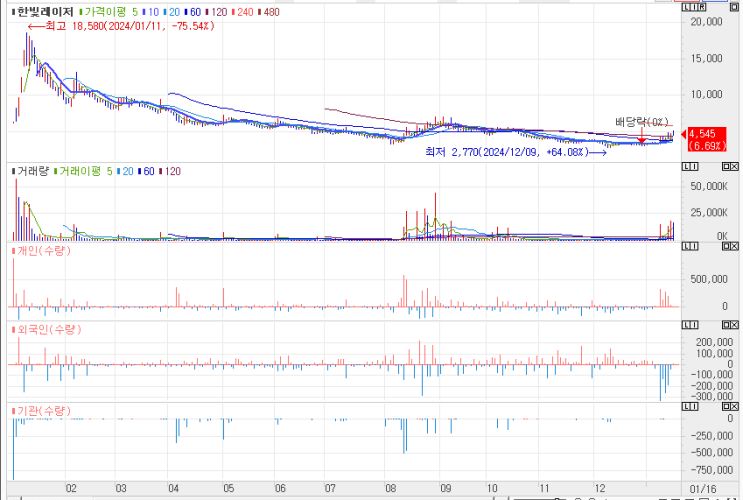Toggle the I button on the 외국인(수량) panel
This screenshot has width=743, height=500.
694,325
